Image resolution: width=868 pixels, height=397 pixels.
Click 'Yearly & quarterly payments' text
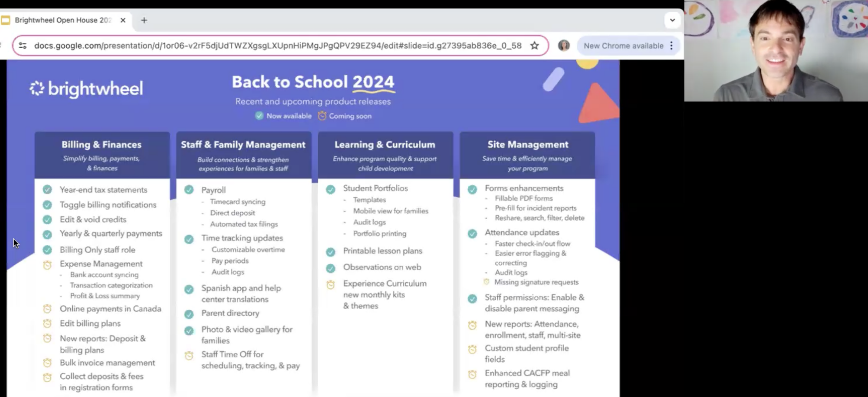click(111, 234)
